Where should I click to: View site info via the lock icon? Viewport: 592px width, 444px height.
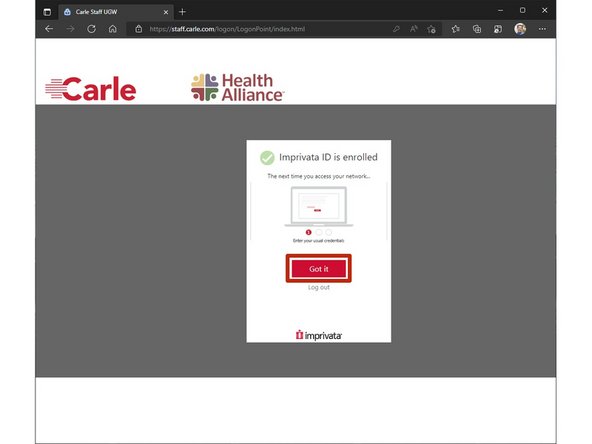pyautogui.click(x=139, y=29)
